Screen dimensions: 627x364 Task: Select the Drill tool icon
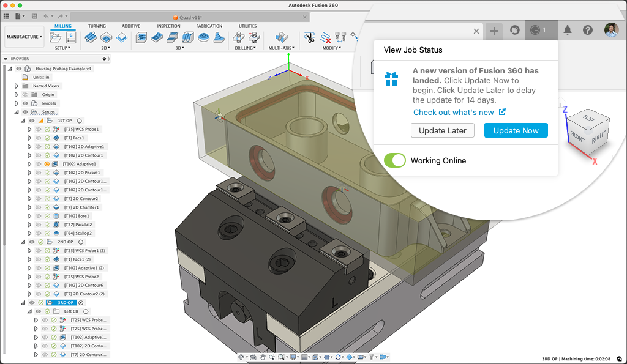(240, 37)
